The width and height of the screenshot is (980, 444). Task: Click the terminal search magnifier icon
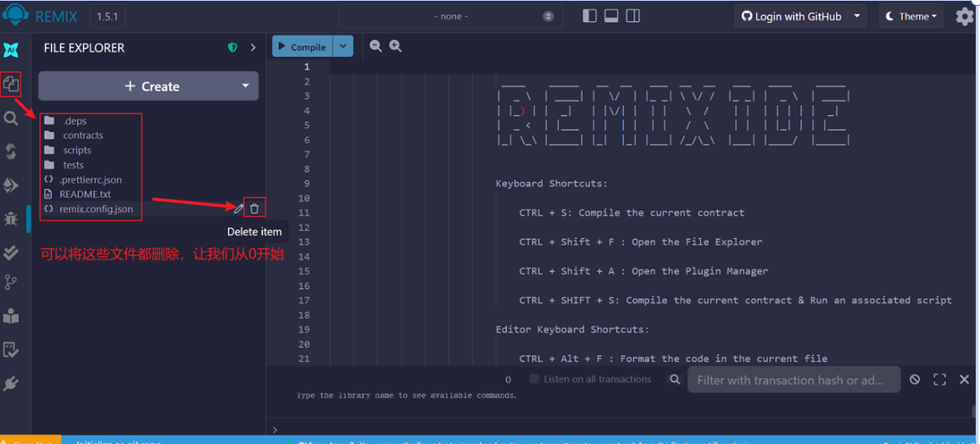(x=674, y=379)
